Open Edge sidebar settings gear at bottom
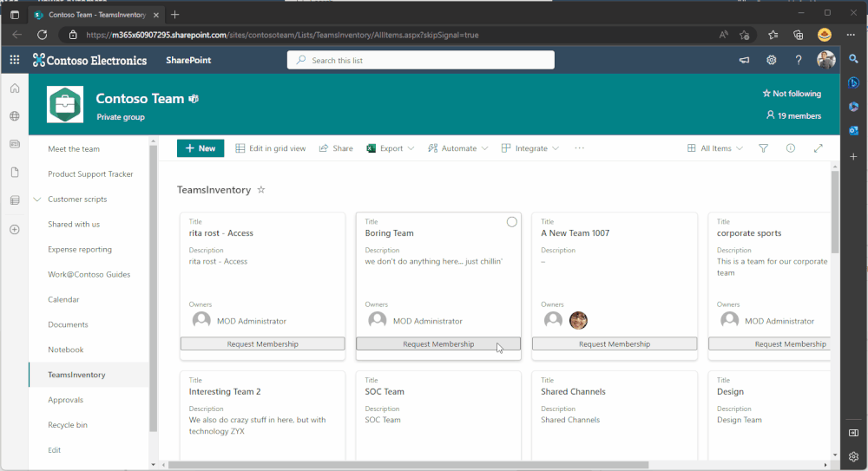 click(853, 456)
